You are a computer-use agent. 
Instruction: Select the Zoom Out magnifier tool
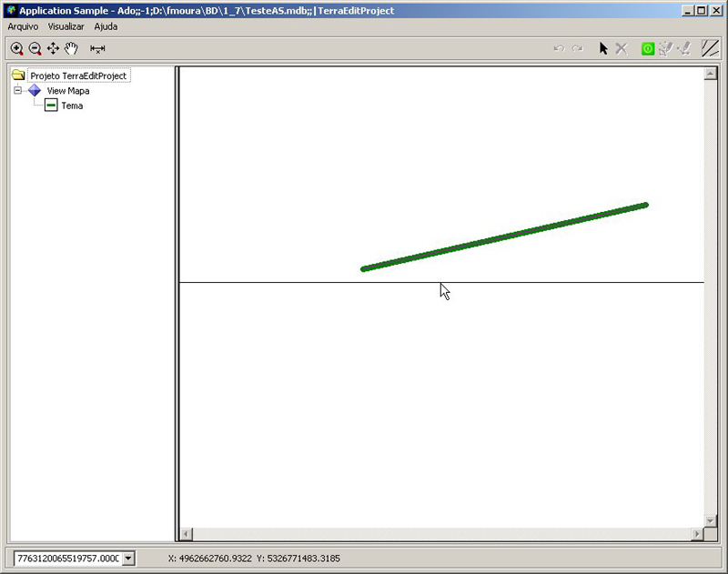tap(35, 48)
